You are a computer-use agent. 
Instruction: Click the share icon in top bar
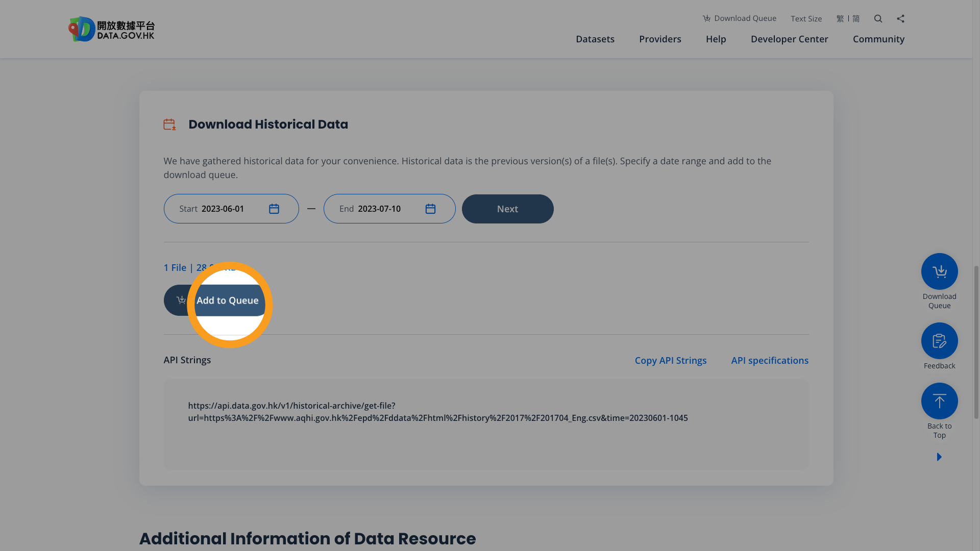[900, 18]
